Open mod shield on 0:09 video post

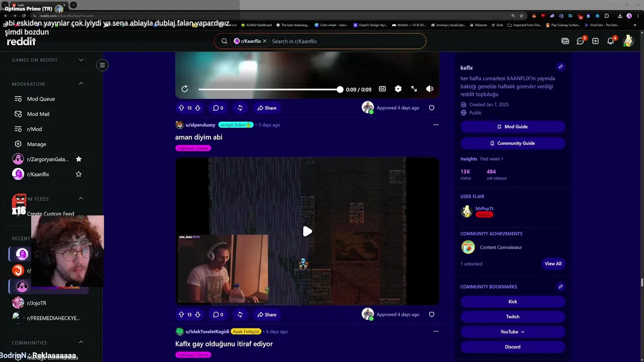coord(432,108)
